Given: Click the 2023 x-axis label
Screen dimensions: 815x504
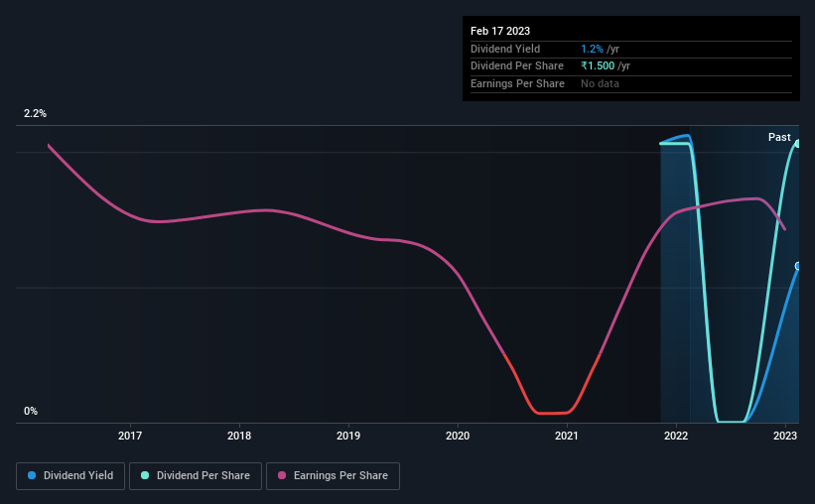Looking at the screenshot, I should pos(785,436).
